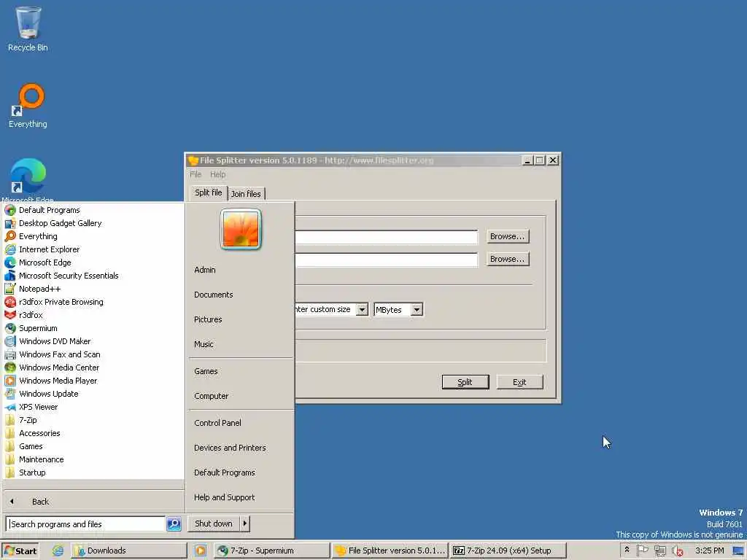Launch Windows DVD Maker icon
This screenshot has height=560, width=747.
click(x=10, y=341)
